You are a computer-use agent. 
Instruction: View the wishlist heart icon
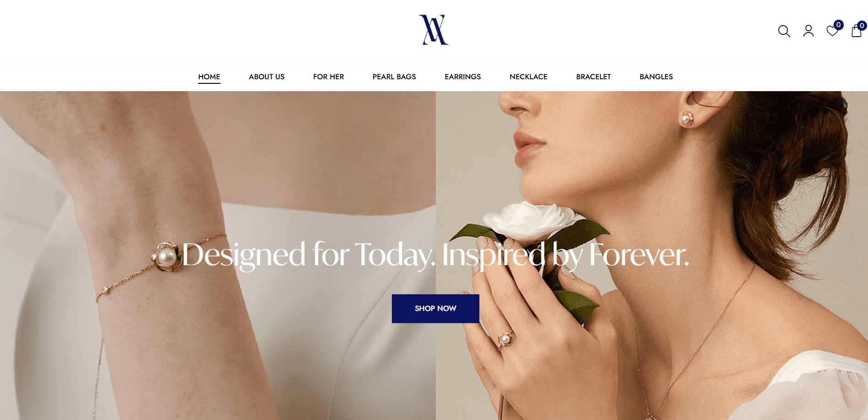832,31
